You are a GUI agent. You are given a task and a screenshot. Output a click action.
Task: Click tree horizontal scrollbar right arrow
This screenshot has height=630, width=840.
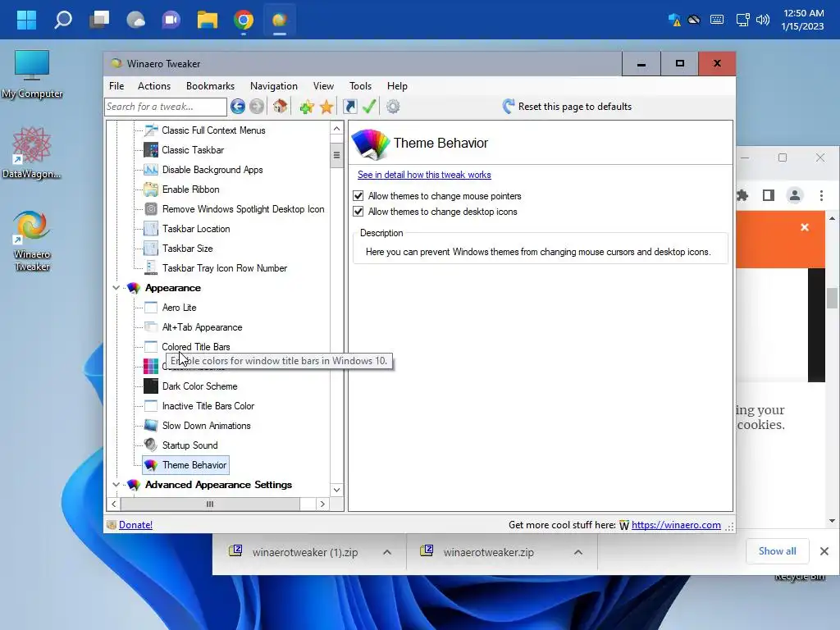tap(322, 504)
